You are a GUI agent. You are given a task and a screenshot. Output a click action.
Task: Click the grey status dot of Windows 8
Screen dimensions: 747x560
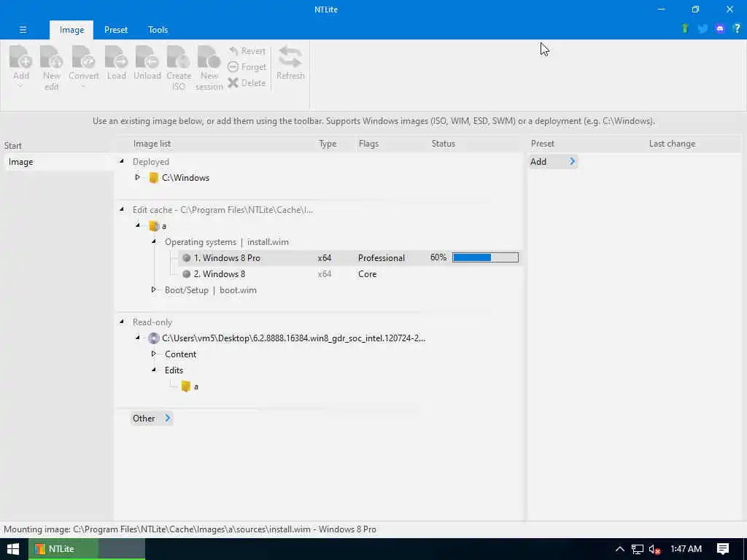[186, 274]
